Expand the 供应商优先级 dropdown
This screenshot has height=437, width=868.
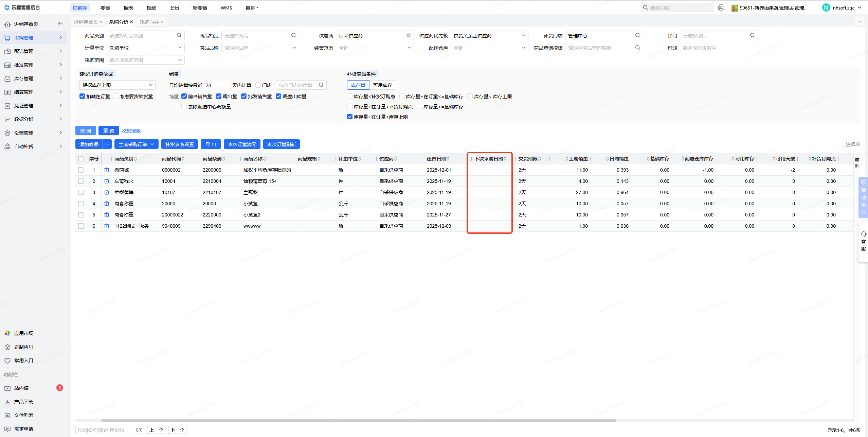pyautogui.click(x=489, y=35)
